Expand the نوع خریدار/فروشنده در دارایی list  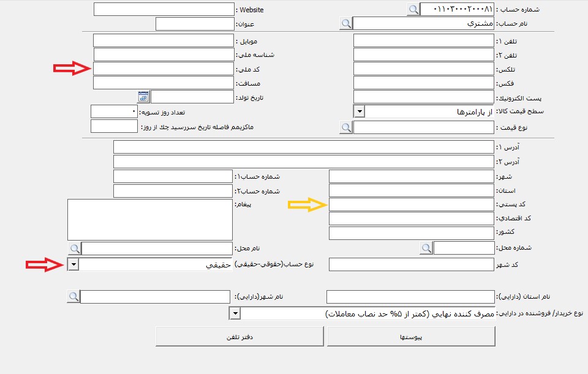click(235, 313)
